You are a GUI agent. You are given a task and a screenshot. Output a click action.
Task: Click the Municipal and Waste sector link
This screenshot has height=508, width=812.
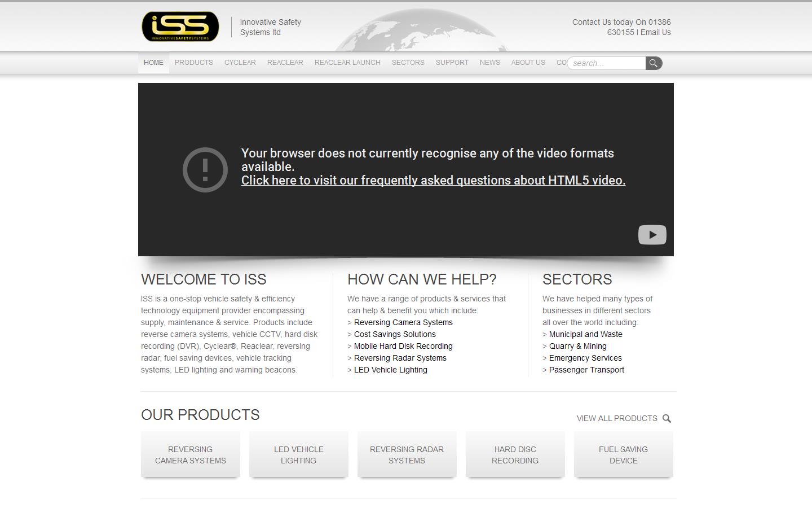(x=586, y=334)
